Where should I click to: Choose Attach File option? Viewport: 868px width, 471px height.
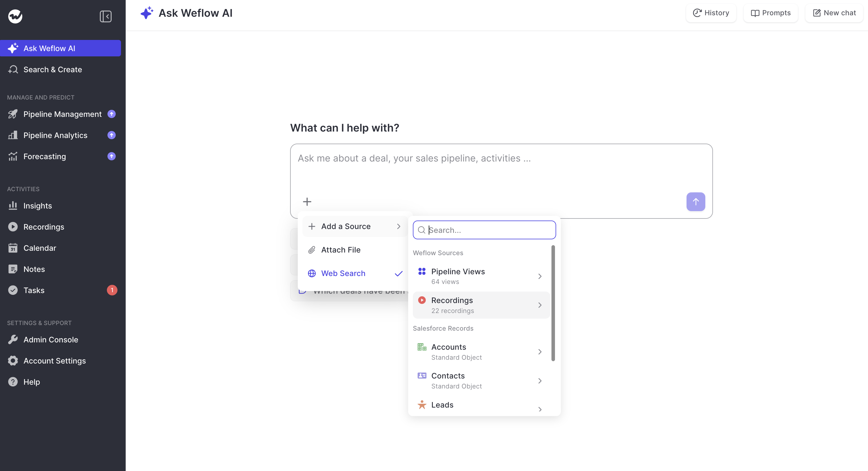[x=355, y=250]
